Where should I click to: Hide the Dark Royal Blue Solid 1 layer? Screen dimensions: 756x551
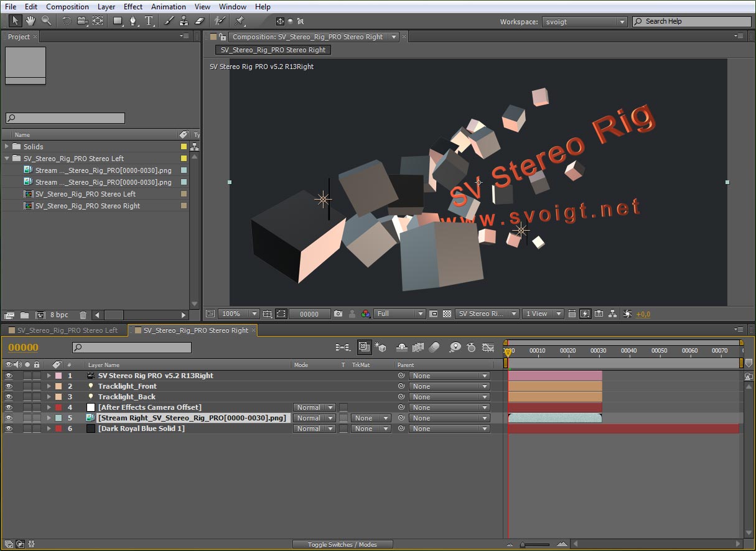point(9,428)
